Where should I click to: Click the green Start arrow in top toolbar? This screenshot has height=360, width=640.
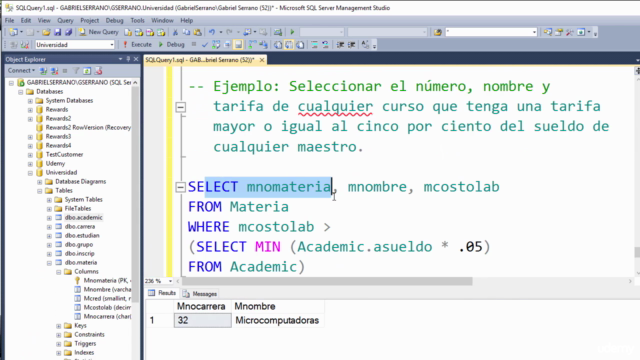292,32
